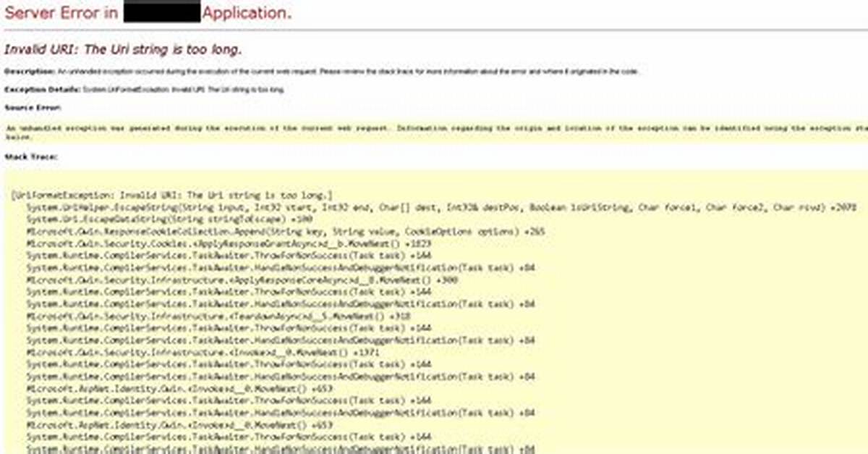The height and width of the screenshot is (454, 868).
Task: Click the ResponseCookieCollection.Append +265 line
Action: point(286,232)
